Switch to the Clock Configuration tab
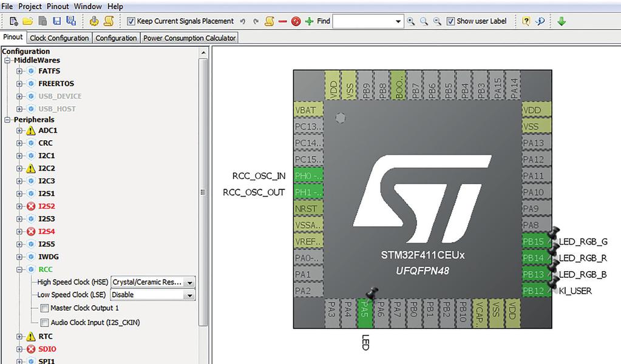Image resolution: width=621 pixels, height=364 pixels. point(59,38)
